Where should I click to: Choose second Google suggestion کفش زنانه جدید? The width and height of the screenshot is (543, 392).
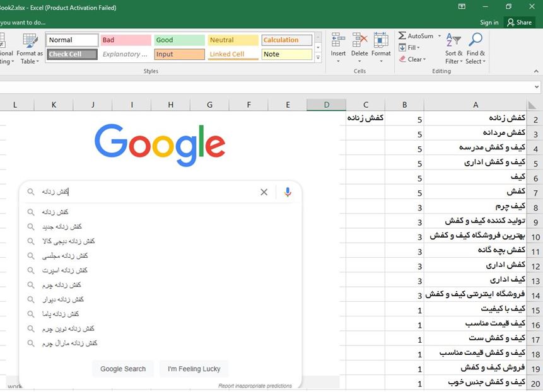click(x=62, y=227)
